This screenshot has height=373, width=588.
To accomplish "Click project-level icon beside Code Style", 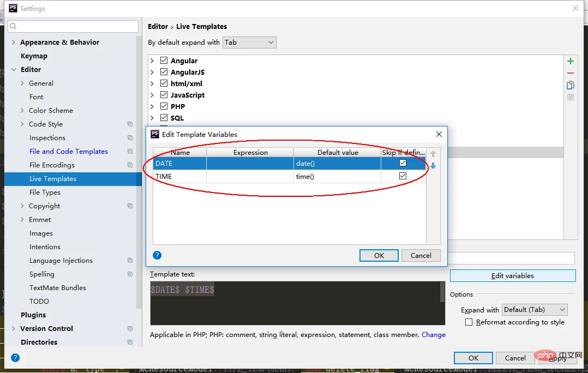I will pyautogui.click(x=130, y=124).
